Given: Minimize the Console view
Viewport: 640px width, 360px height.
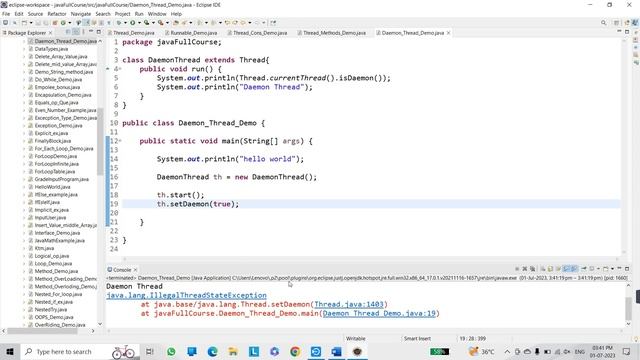Looking at the screenshot, I should tap(619, 268).
